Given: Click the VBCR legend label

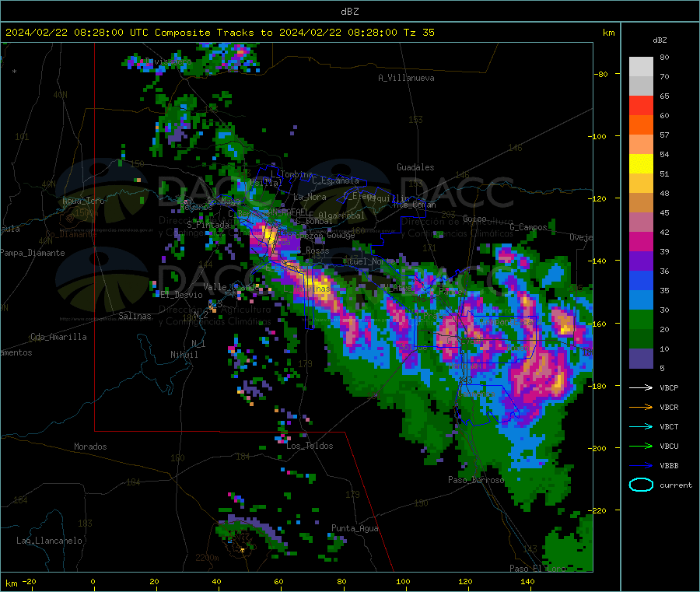Looking at the screenshot, I should click(669, 407).
